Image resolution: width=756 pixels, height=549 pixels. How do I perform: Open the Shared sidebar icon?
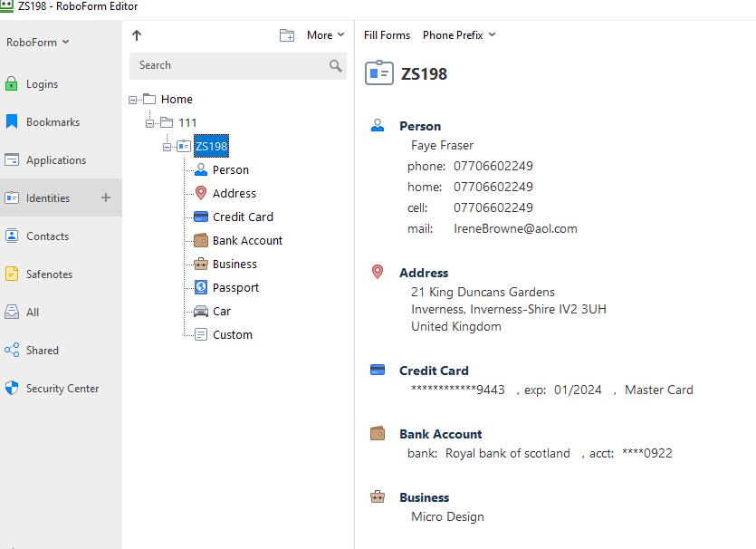[12, 350]
